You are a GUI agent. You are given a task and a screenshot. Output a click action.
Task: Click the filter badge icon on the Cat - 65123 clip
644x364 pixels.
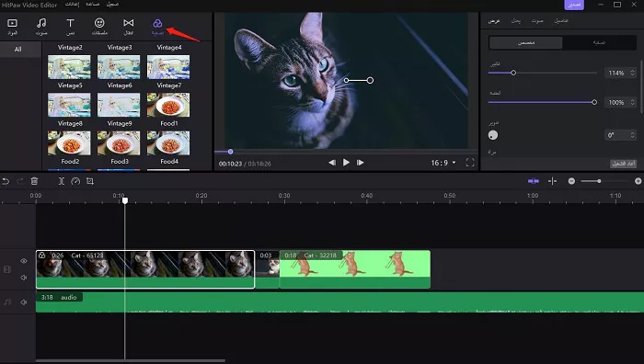pos(42,256)
